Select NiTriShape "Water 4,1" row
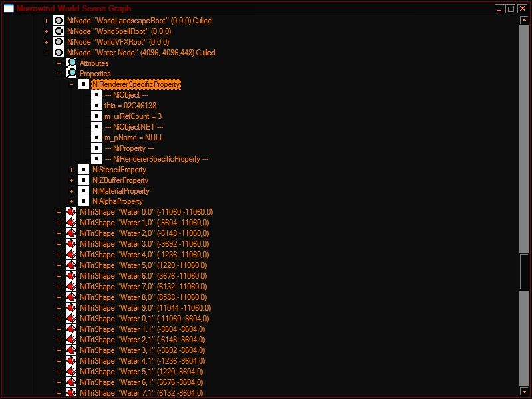 pyautogui.click(x=142, y=361)
